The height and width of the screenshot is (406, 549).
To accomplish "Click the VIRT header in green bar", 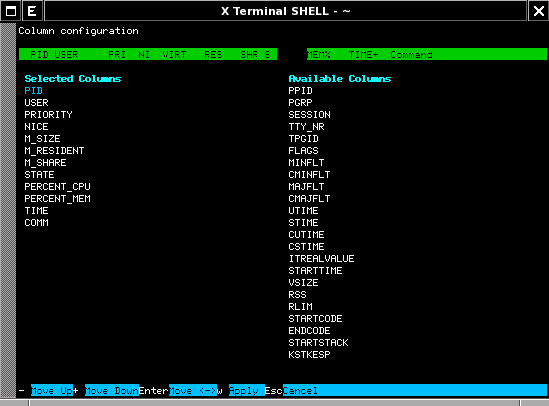I will coord(174,55).
